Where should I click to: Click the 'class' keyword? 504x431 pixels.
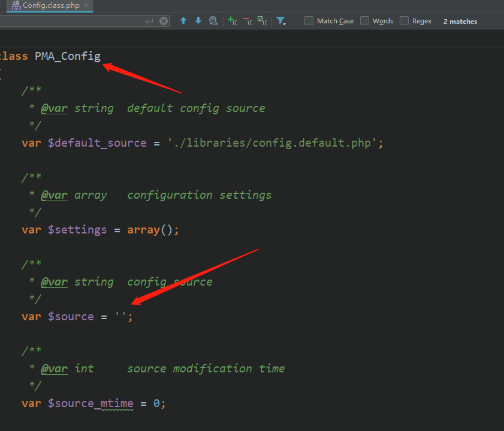14,56
